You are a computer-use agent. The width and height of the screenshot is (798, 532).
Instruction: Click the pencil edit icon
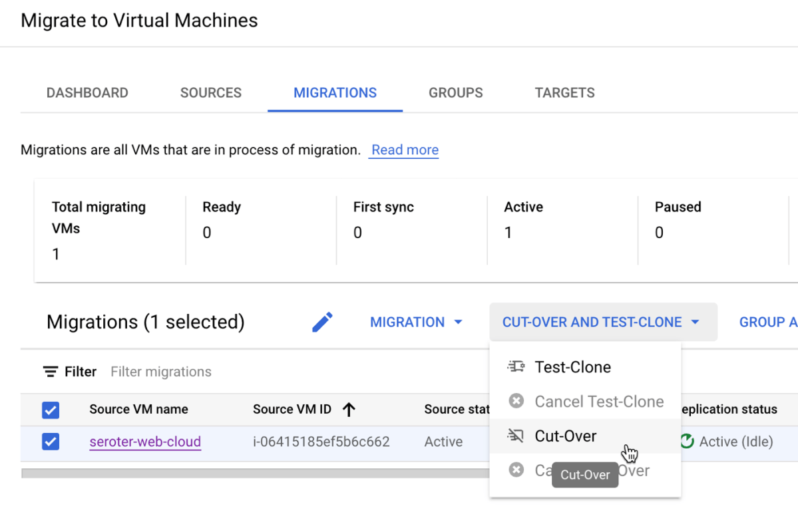[322, 321]
